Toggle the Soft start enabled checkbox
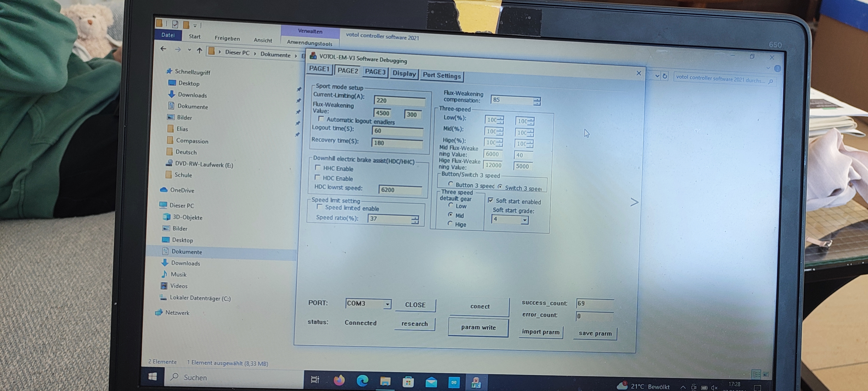This screenshot has height=391, width=868. (x=491, y=200)
